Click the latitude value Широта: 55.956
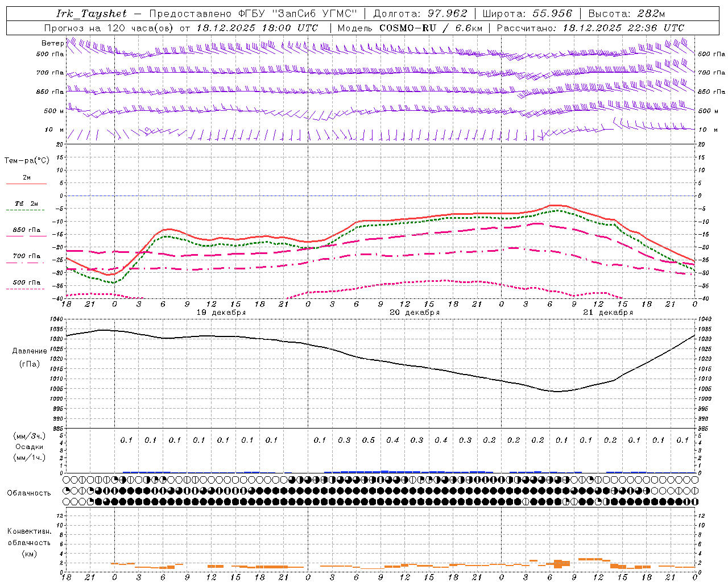Image resolution: width=728 pixels, height=582 pixels. [527, 14]
